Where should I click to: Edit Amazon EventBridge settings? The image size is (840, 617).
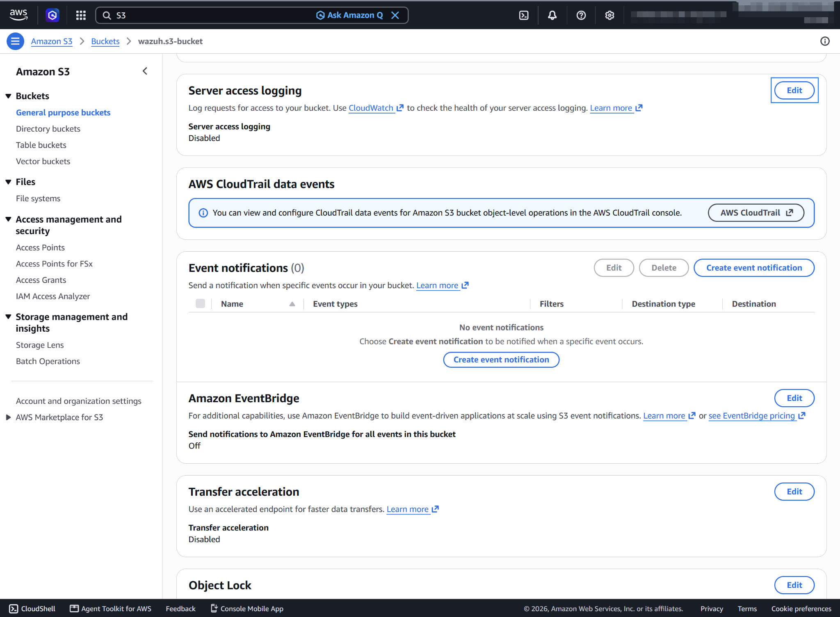(x=794, y=398)
